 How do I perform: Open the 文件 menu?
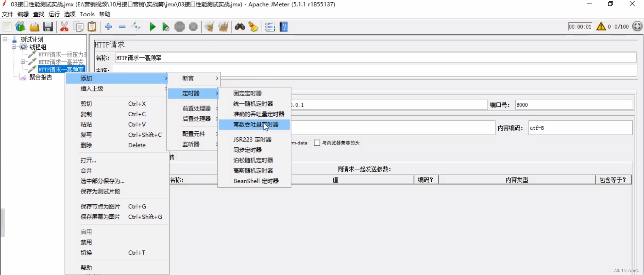[8, 14]
